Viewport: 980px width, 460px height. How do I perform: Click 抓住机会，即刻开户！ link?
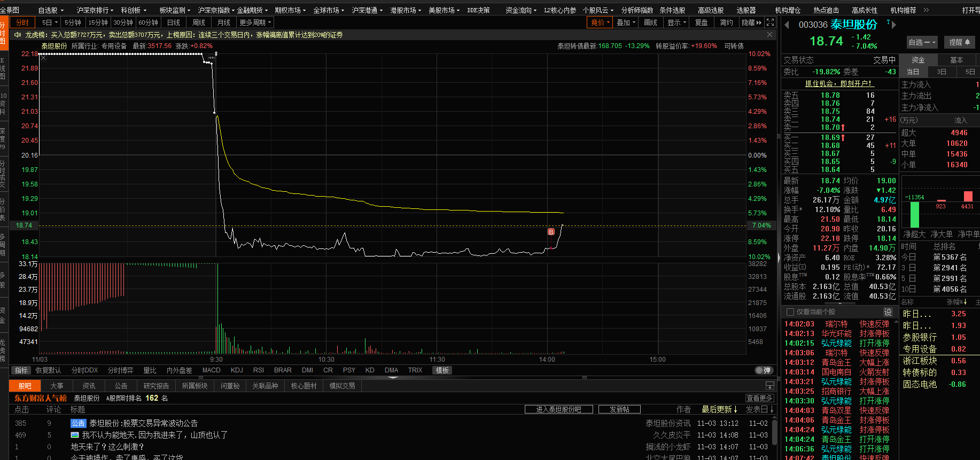pos(839,84)
